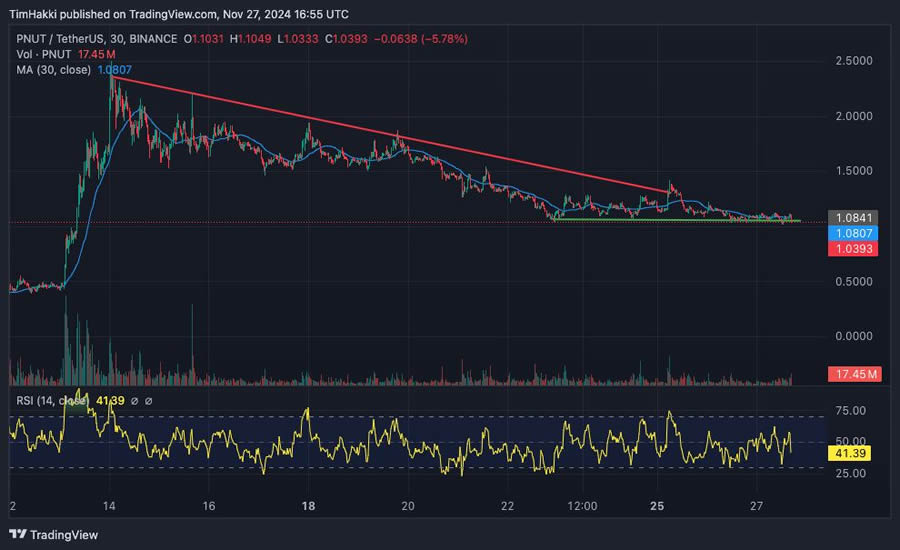Image resolution: width=900 pixels, height=550 pixels.
Task: Click date 18 on the time axis
Action: coord(309,506)
